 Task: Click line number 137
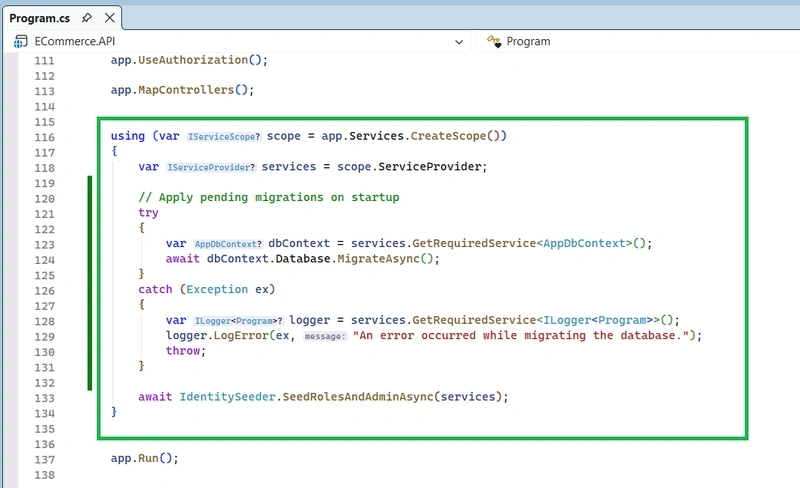(x=44, y=459)
